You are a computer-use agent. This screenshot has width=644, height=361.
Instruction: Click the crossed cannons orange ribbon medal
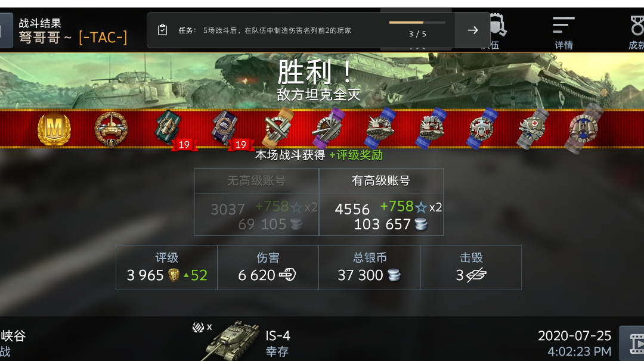(x=278, y=129)
